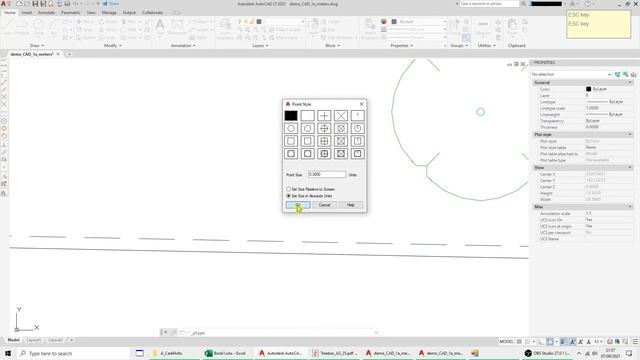The height and width of the screenshot is (360, 640).
Task: Expand the Properties ribbon panel dropdown
Action: 402,45
